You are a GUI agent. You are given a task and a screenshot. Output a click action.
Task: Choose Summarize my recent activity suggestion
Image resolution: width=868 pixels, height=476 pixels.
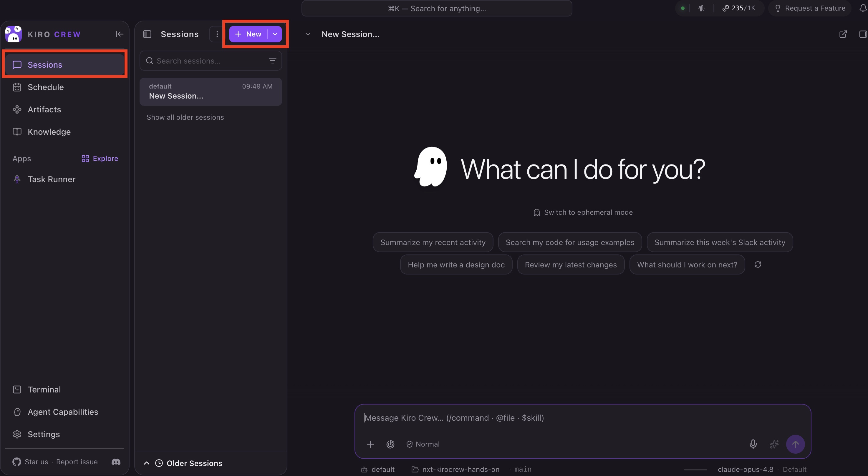point(433,242)
